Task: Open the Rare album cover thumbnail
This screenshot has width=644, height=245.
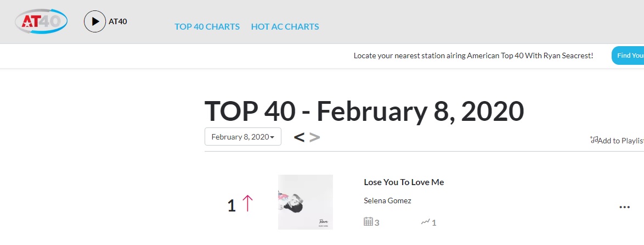Action: (x=305, y=202)
